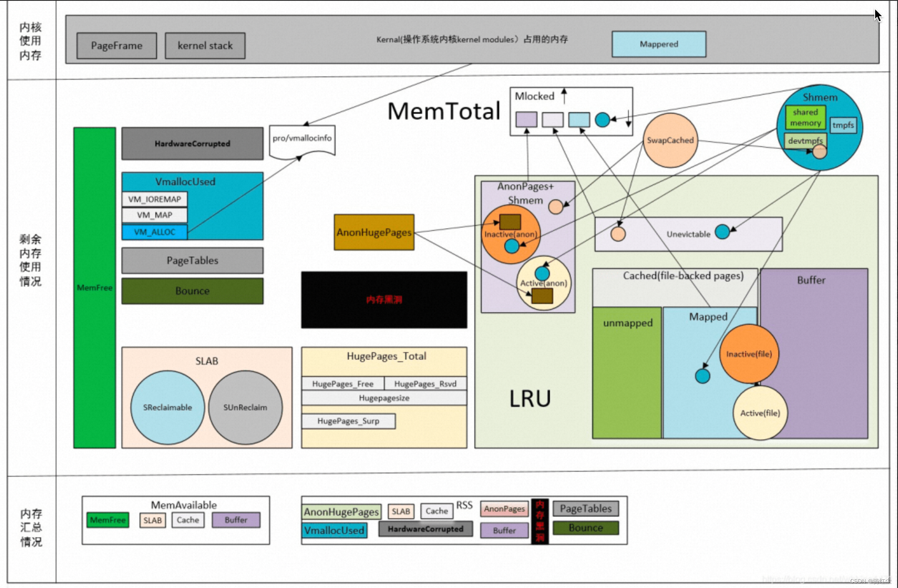Screen dimensions: 898x588
Task: Click the peach circle in Unevictable box
Action: click(618, 234)
